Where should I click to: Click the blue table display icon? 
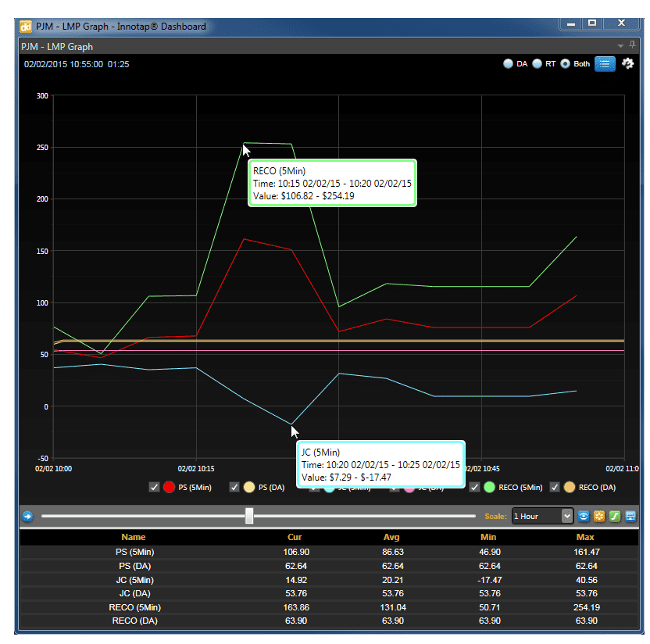click(x=630, y=517)
